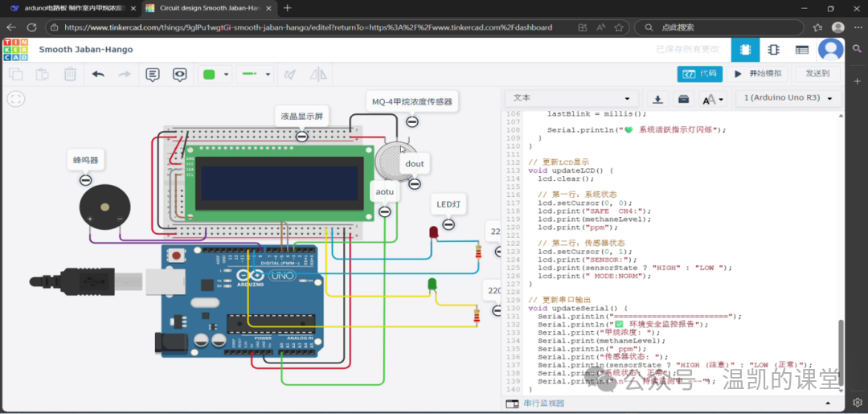
Task: Collapse the LED灯 annotation
Action: coord(448,224)
